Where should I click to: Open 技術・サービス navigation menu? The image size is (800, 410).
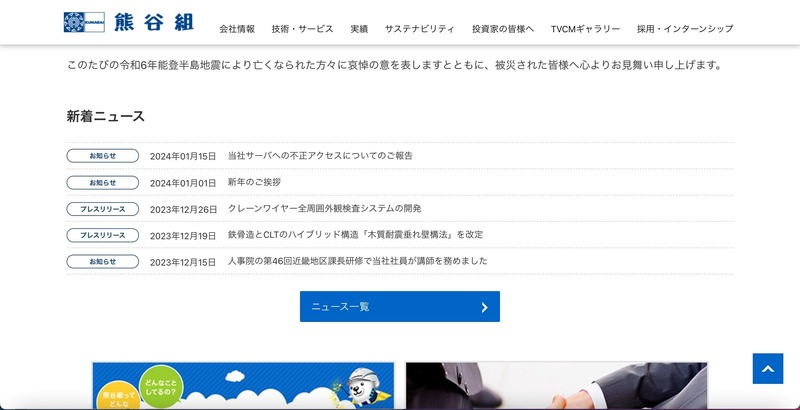click(302, 29)
